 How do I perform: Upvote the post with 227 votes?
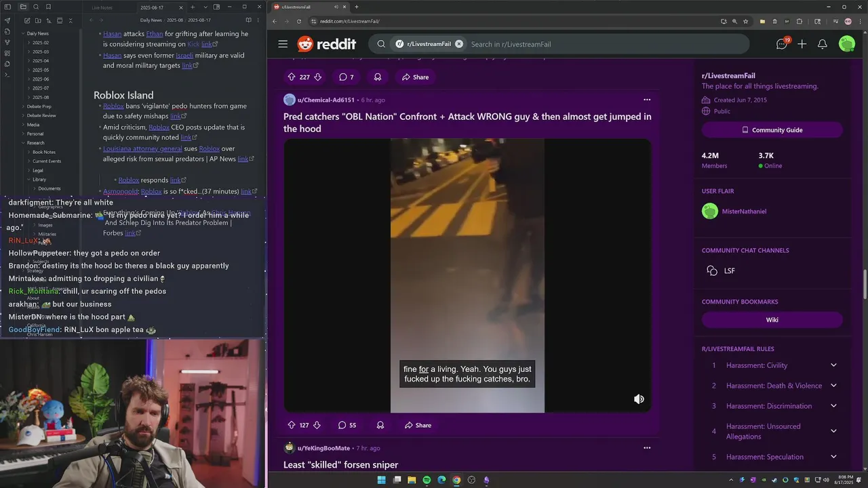[292, 77]
